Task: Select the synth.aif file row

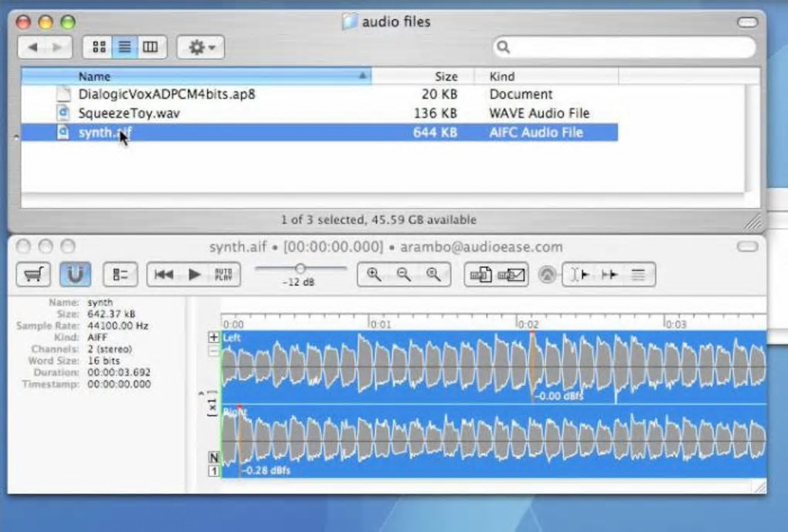Action: click(x=320, y=132)
